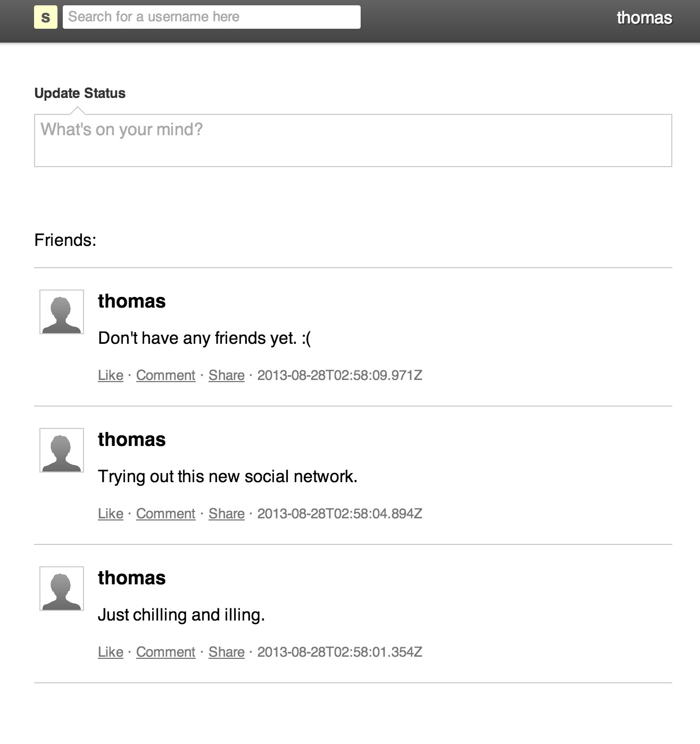Open avatar of the 'Don't have any friends' post

(x=62, y=312)
